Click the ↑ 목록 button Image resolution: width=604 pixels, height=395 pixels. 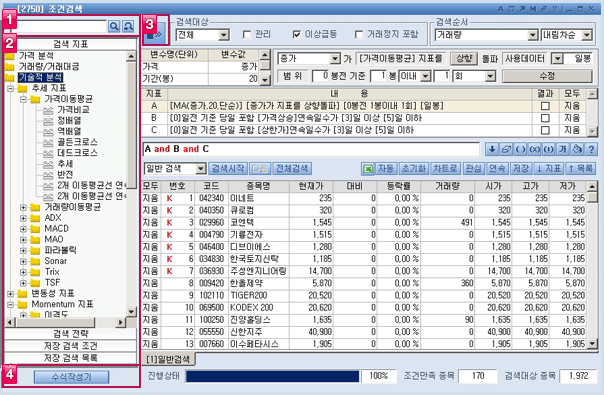click(x=581, y=168)
